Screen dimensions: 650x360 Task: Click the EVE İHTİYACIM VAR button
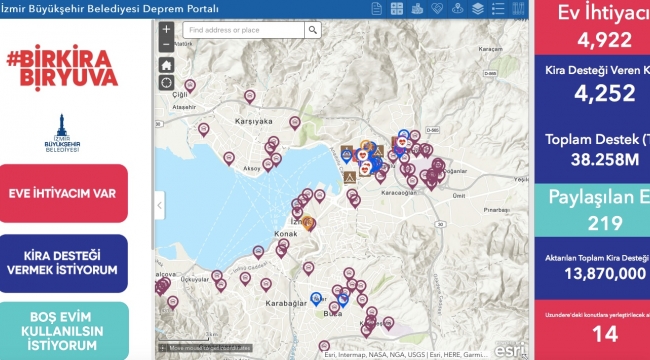[x=63, y=193]
